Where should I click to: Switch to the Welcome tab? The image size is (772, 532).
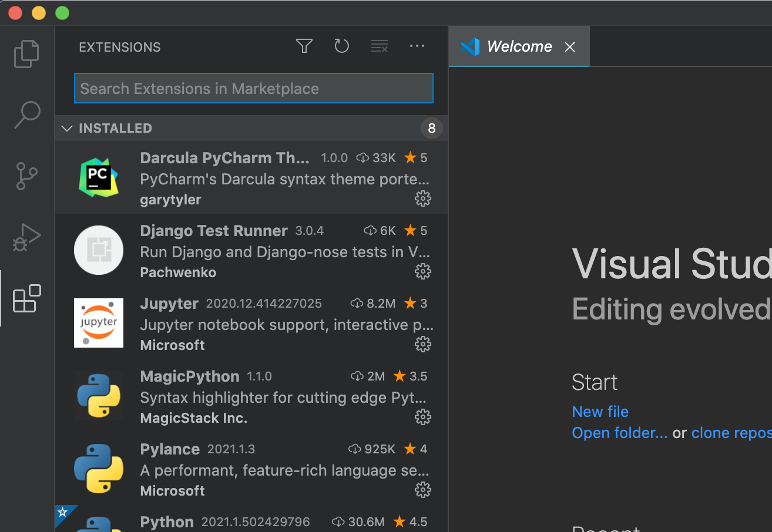click(x=519, y=46)
